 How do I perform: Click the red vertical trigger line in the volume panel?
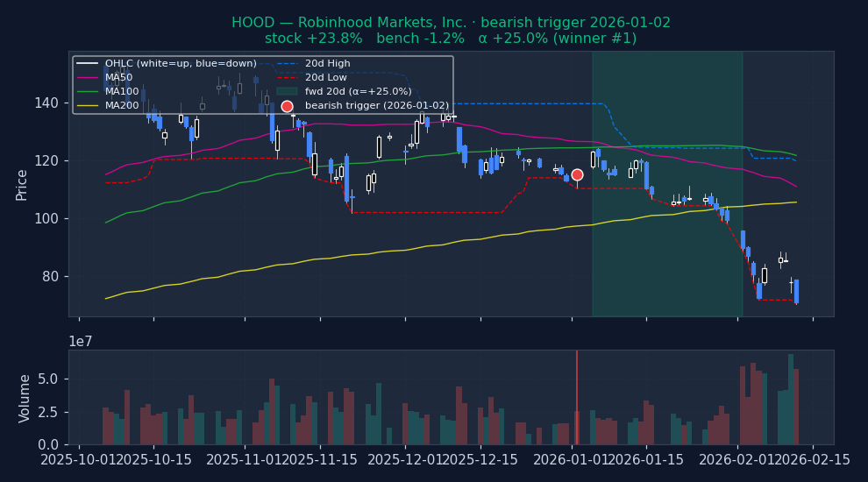click(577, 394)
